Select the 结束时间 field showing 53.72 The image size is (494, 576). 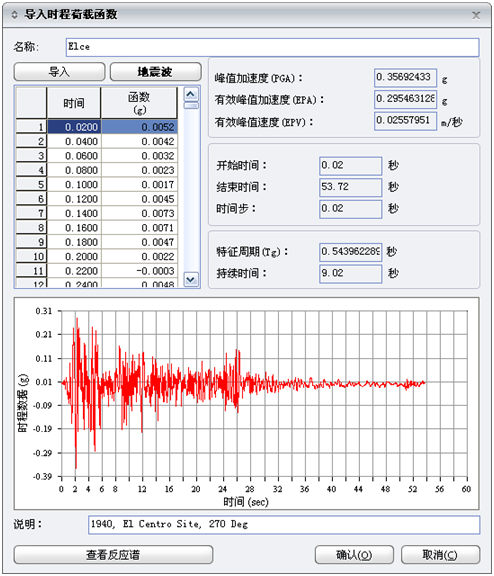pyautogui.click(x=350, y=187)
